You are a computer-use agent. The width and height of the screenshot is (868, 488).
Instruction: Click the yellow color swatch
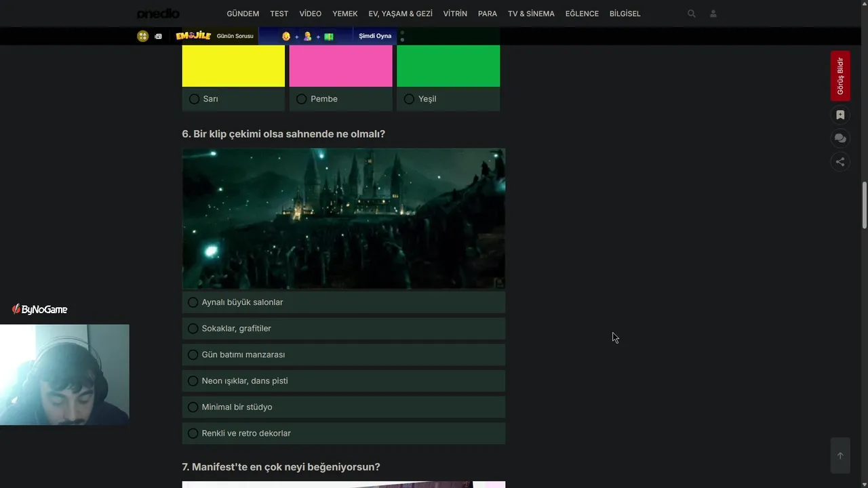(x=233, y=66)
